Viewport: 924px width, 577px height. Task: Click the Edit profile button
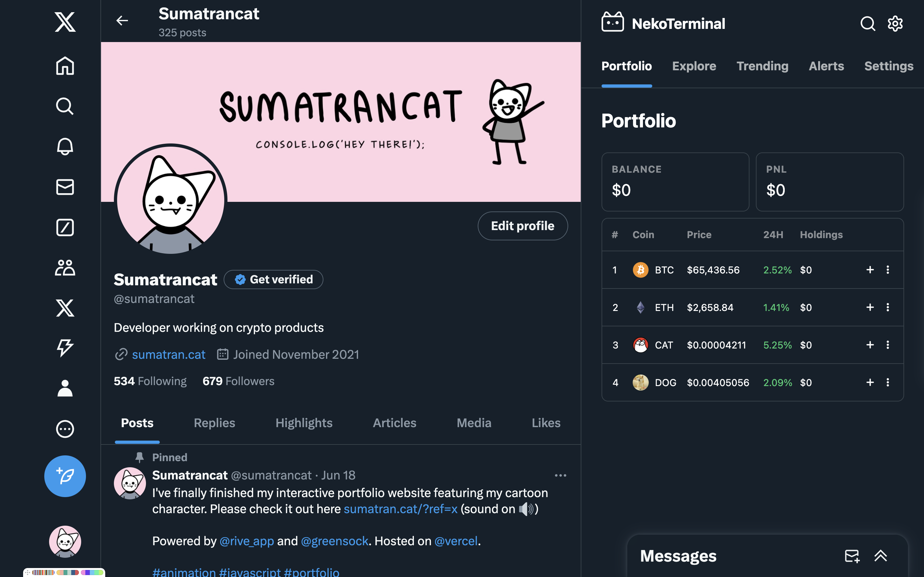point(522,226)
